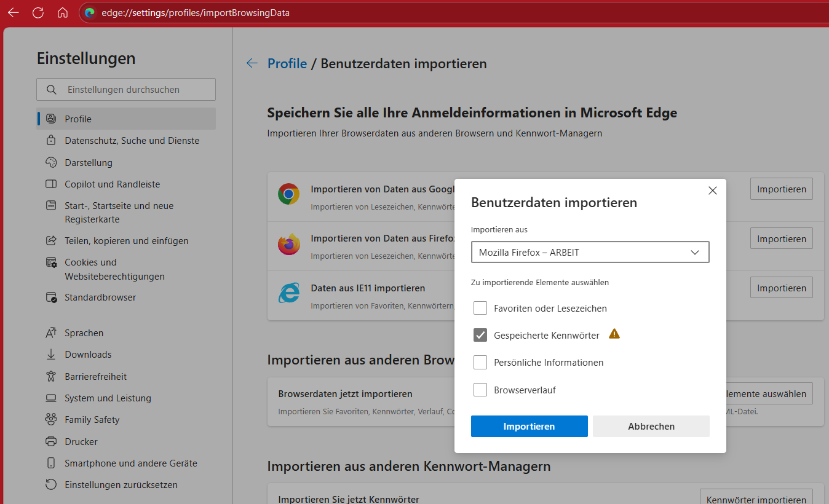Go to the home page icon
The image size is (829, 504).
tap(62, 12)
